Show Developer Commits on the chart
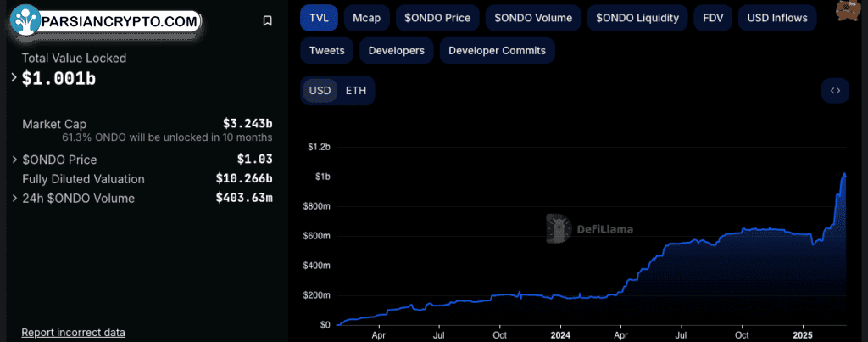The width and height of the screenshot is (868, 342). [x=497, y=50]
